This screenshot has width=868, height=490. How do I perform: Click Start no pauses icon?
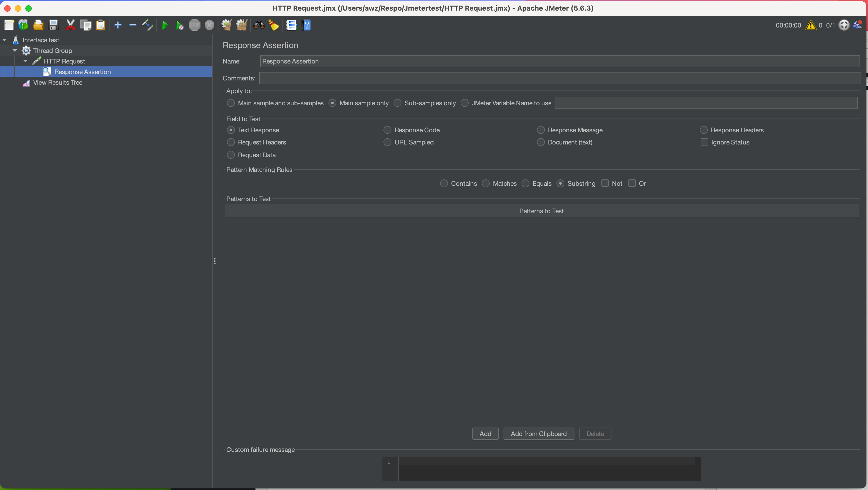pyautogui.click(x=180, y=25)
